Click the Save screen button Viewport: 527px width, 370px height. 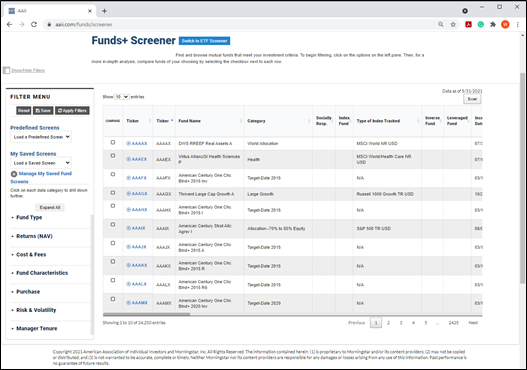(43, 111)
